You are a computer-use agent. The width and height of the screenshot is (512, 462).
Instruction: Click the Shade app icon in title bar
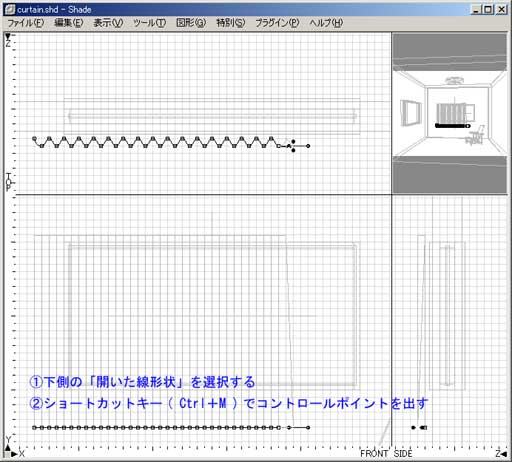[x=10, y=9]
